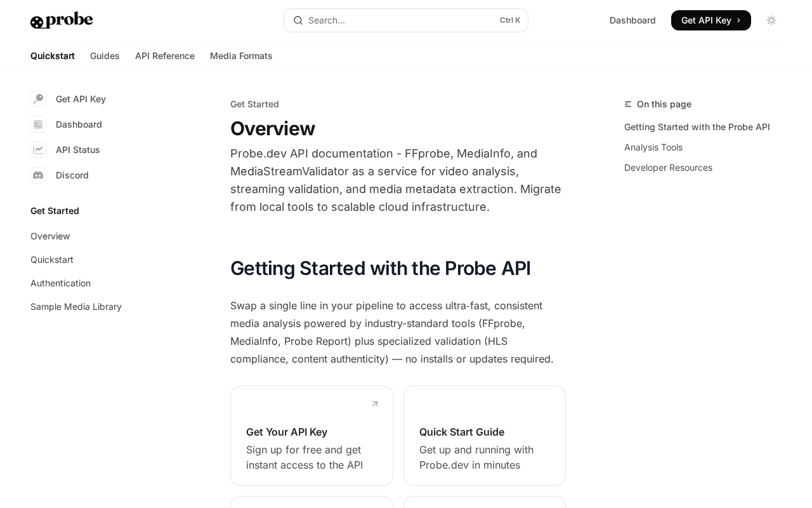
Task: Open the Quick Start Guide card
Action: (485, 436)
